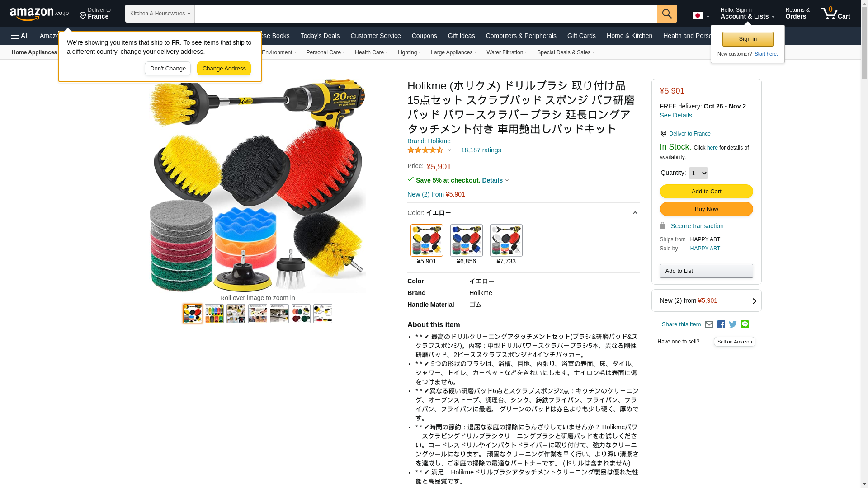Collapse the Color options section

(x=635, y=213)
